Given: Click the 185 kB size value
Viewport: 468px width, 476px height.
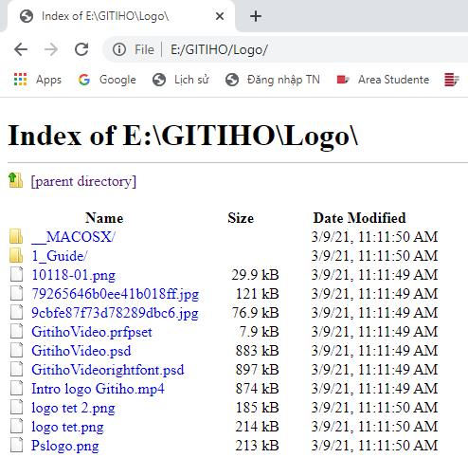Looking at the screenshot, I should [x=258, y=408].
